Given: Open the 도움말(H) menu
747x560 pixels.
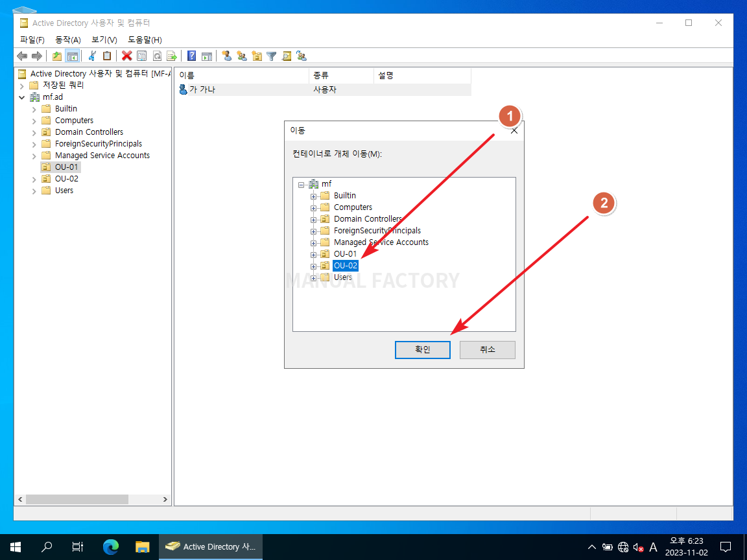Looking at the screenshot, I should click(145, 40).
